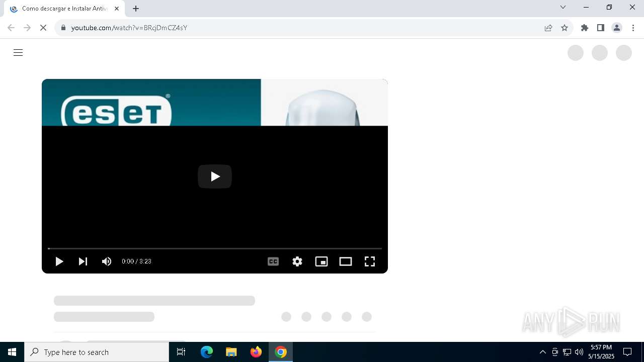Open the Windows Start menu

click(12, 352)
